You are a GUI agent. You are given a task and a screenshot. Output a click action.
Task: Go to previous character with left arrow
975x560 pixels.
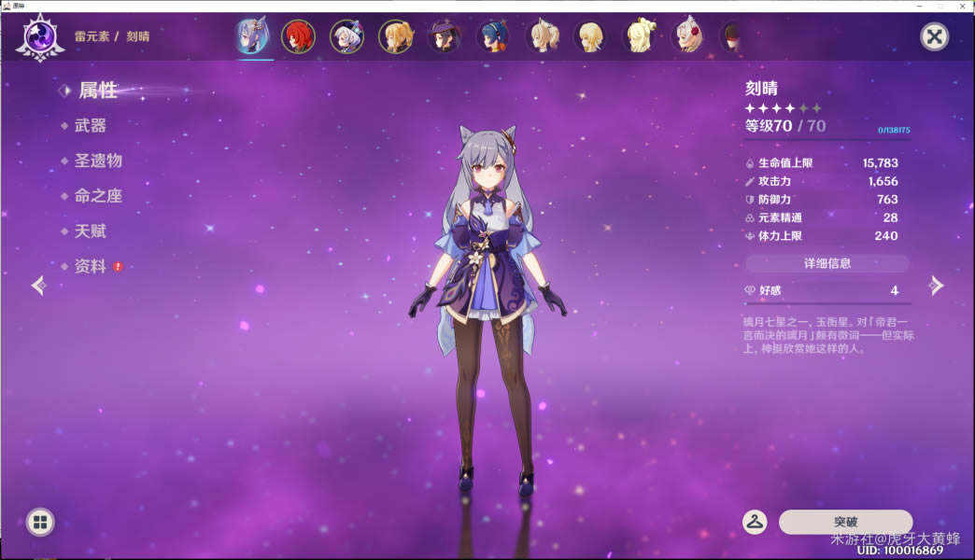click(38, 286)
